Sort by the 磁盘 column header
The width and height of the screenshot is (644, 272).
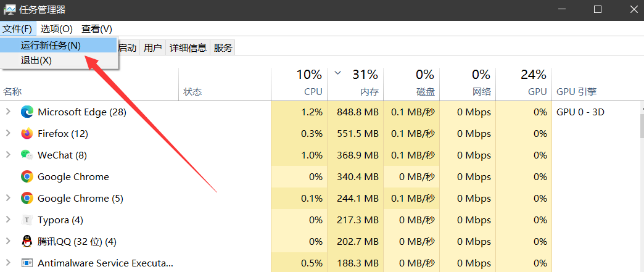coord(411,84)
